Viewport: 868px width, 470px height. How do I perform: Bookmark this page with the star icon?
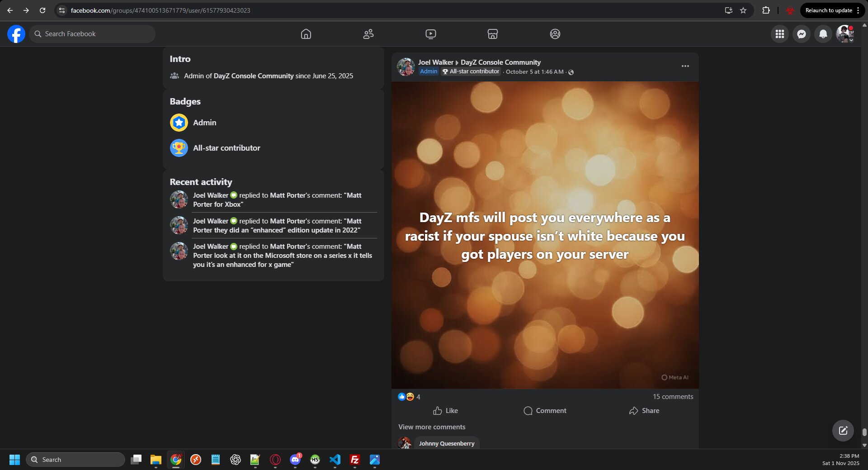[743, 10]
